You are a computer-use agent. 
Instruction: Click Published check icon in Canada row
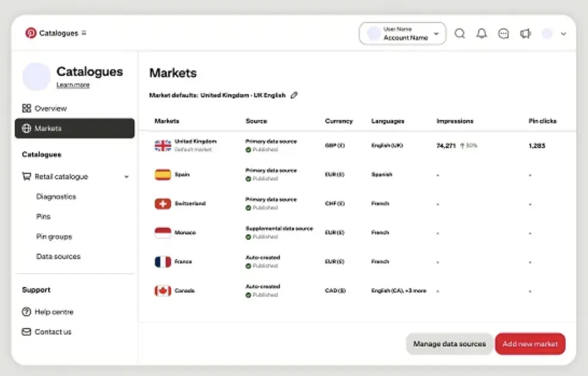click(x=248, y=295)
